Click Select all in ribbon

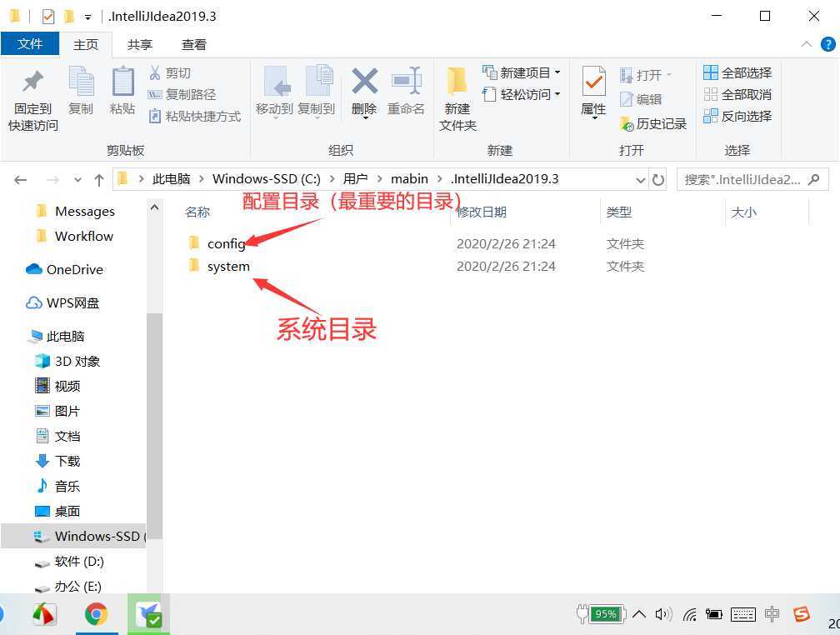pyautogui.click(x=737, y=72)
